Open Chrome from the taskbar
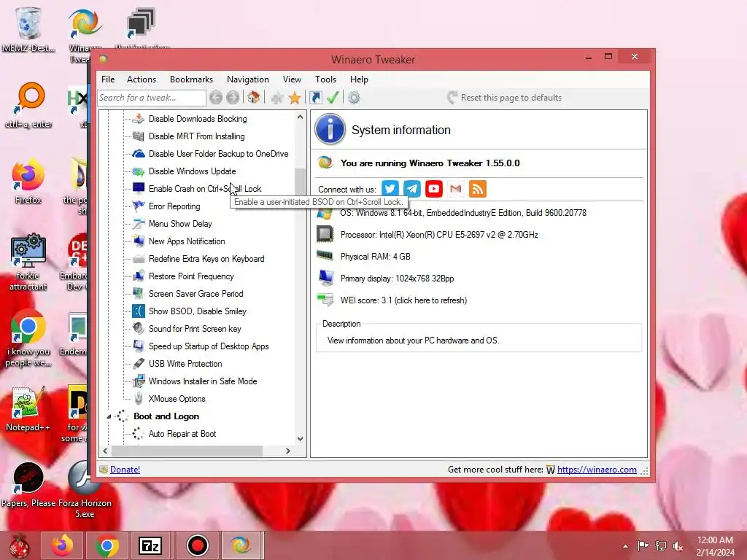 point(107,545)
